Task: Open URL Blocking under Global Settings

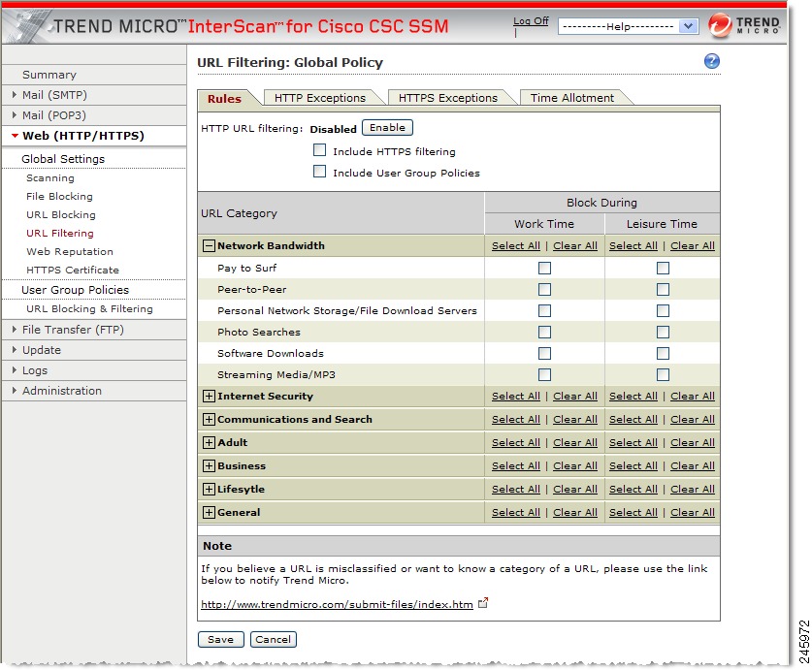Action: tap(61, 215)
